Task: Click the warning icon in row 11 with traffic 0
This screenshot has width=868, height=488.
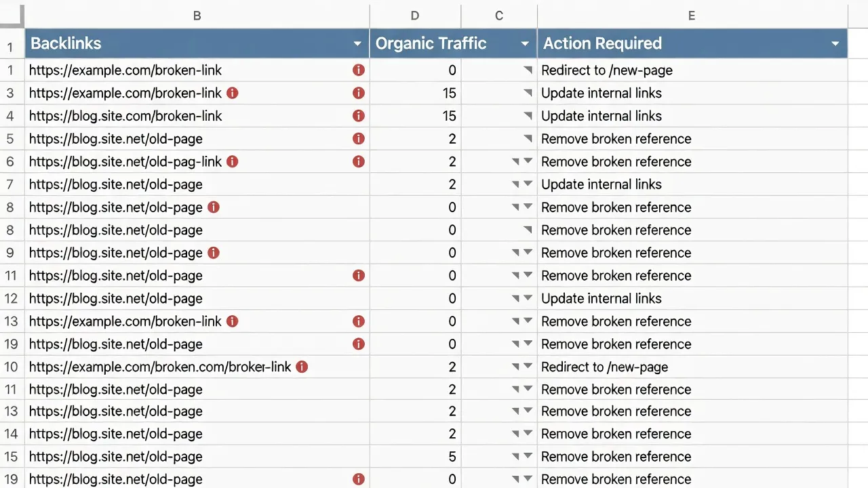Action: [x=359, y=275]
